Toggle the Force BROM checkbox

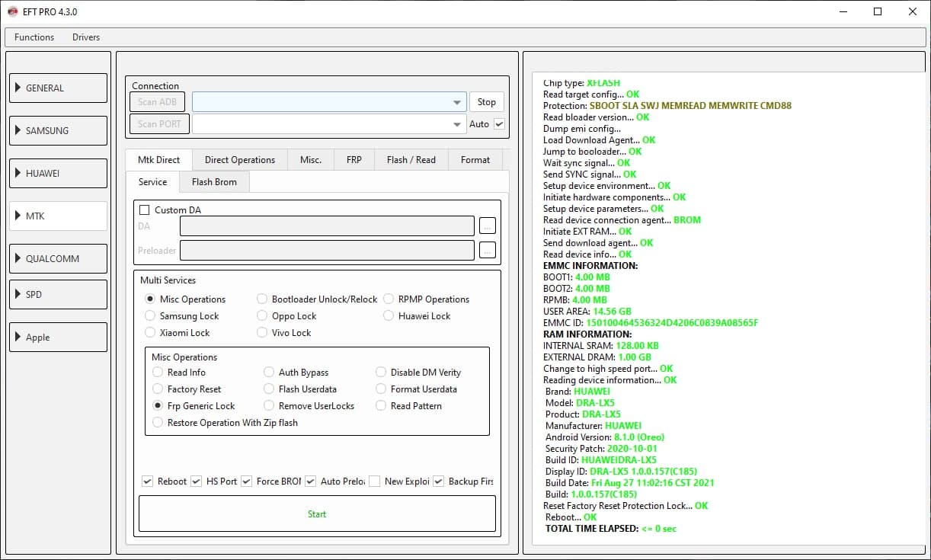(x=246, y=482)
